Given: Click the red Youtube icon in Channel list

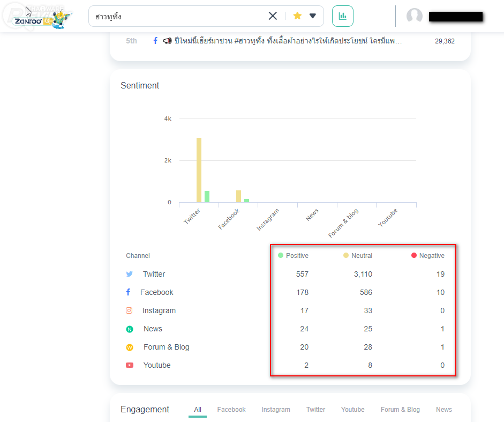Looking at the screenshot, I should pos(130,365).
